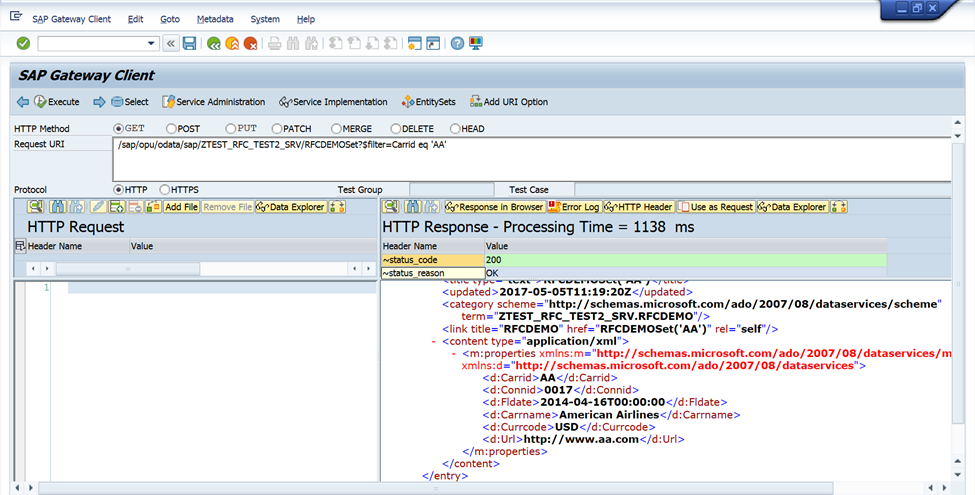Click the Details icon in the HTTP Response toolbar
Viewport: 975px width, 495px height.
point(390,206)
